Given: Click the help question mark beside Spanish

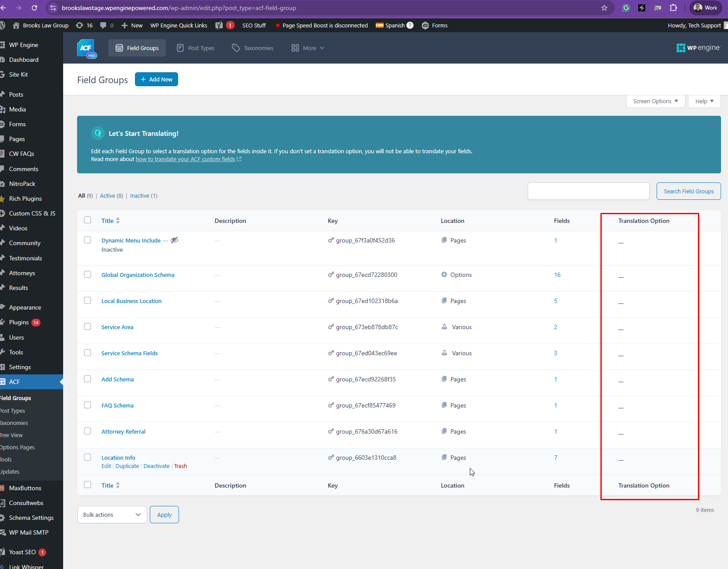Looking at the screenshot, I should (x=410, y=25).
